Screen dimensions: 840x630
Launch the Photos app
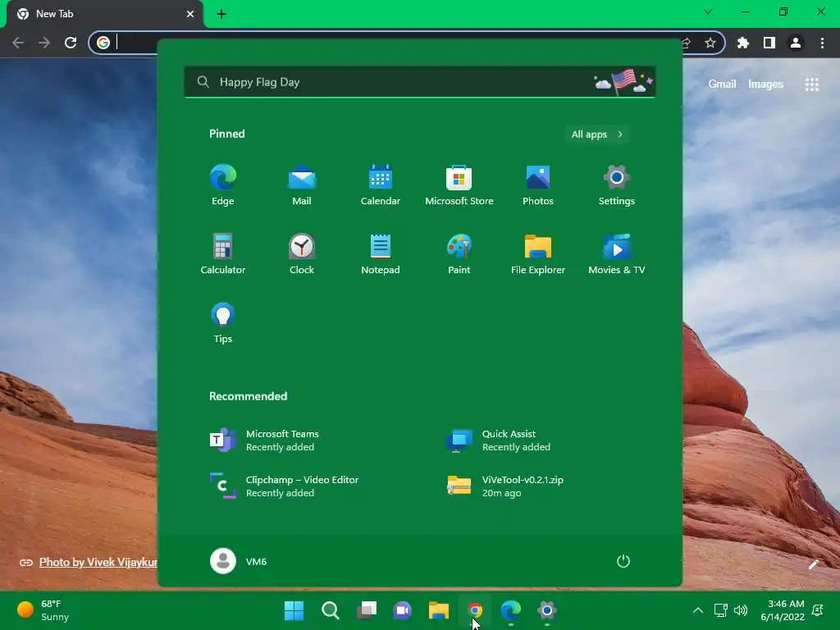coord(538,185)
